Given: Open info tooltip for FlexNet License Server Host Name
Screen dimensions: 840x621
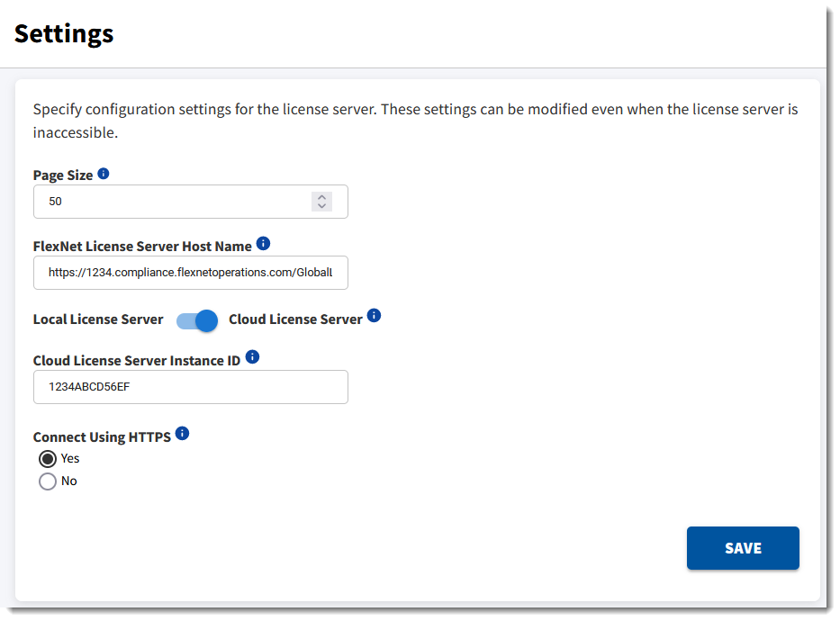Looking at the screenshot, I should pos(263,244).
